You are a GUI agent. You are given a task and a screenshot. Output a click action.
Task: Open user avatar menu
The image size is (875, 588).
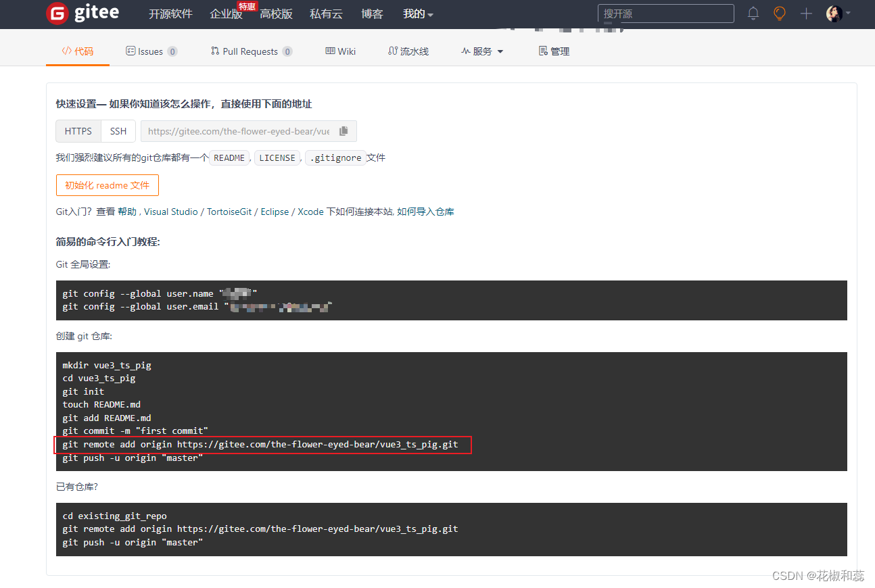(x=834, y=14)
